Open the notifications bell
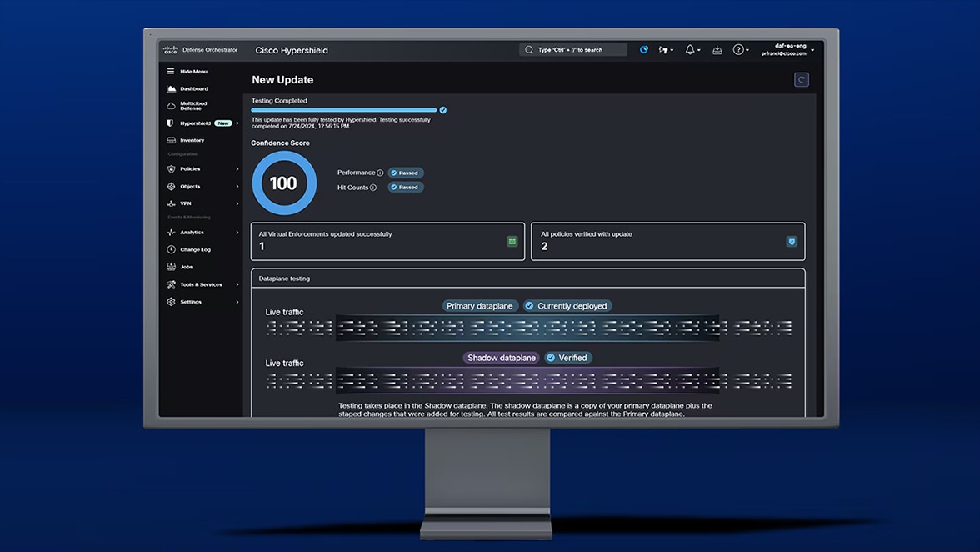This screenshot has height=552, width=980. point(690,49)
